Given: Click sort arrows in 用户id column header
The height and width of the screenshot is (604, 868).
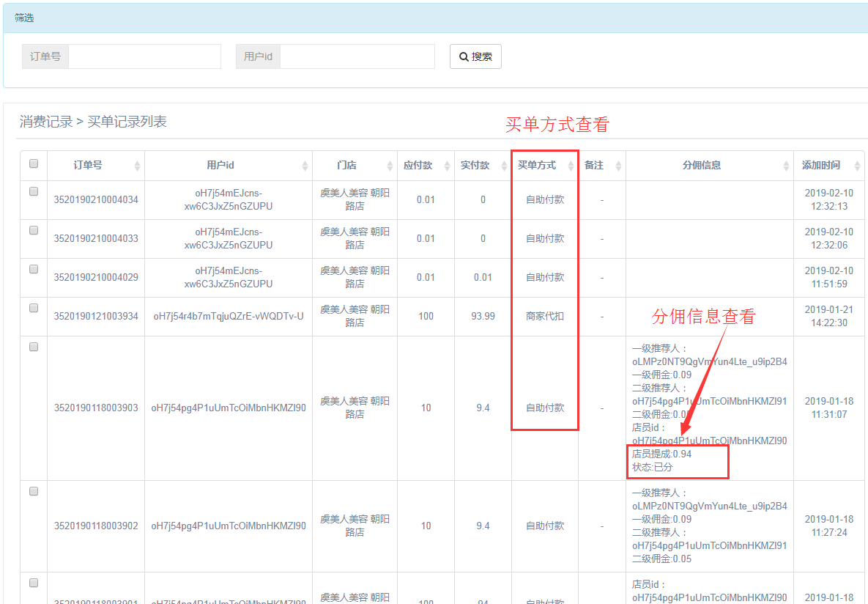Looking at the screenshot, I should 305,166.
